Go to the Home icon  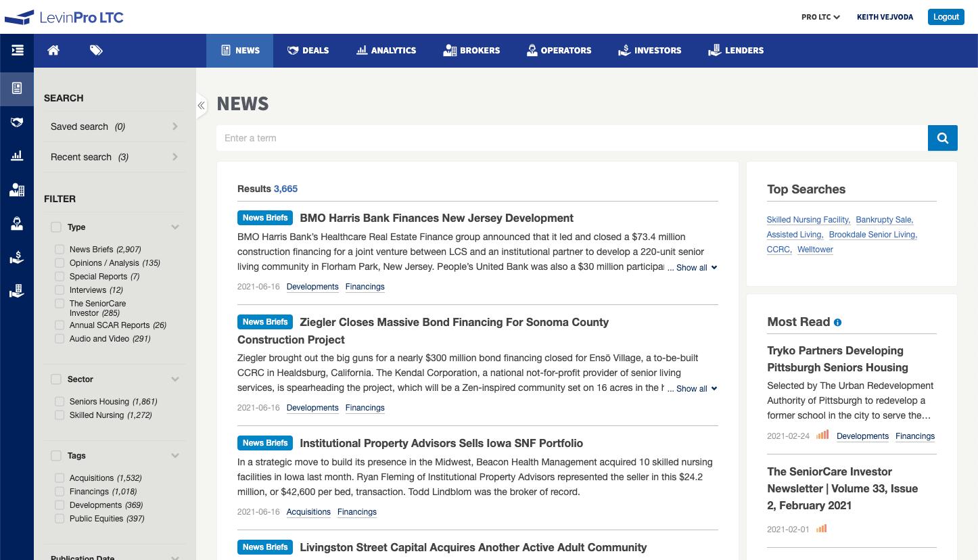(x=53, y=50)
